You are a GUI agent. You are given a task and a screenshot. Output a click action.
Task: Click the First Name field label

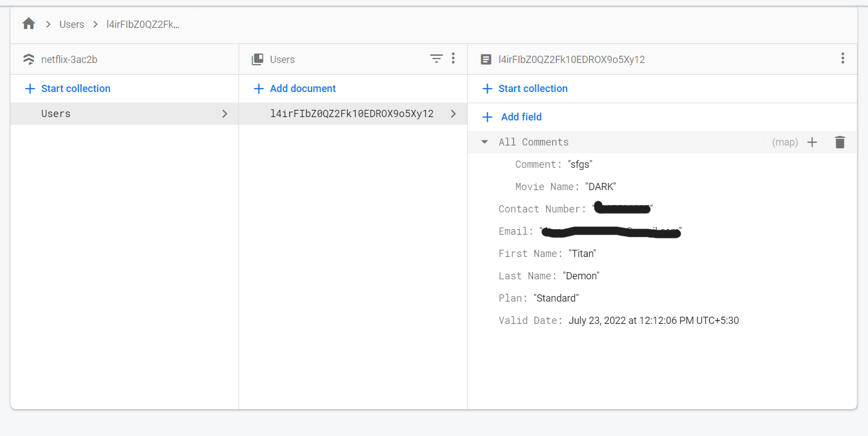pos(531,254)
